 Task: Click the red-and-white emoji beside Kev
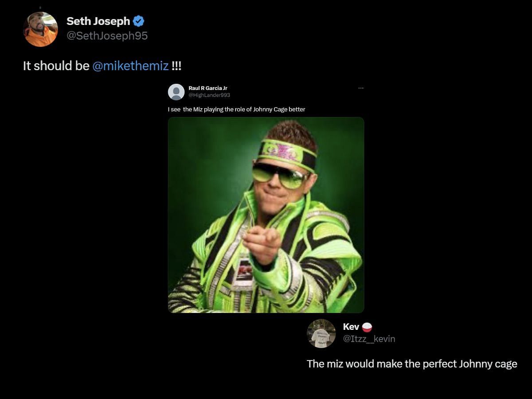click(x=367, y=327)
